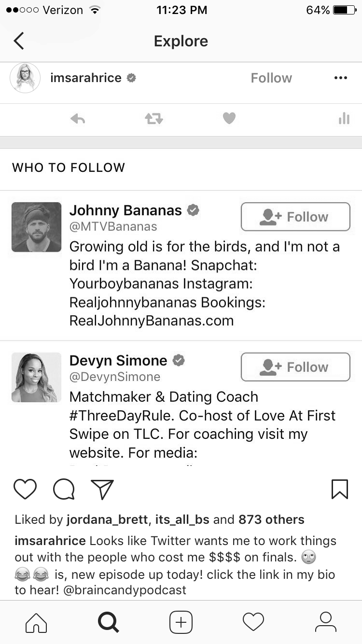Viewport: 362px width, 644px height.
Task: Share the post with the paper plane icon
Action: (102, 489)
